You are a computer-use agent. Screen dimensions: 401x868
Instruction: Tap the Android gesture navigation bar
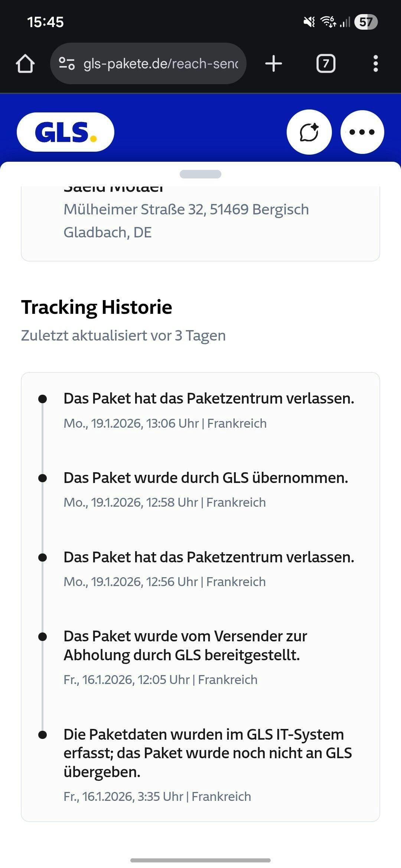coord(200,860)
